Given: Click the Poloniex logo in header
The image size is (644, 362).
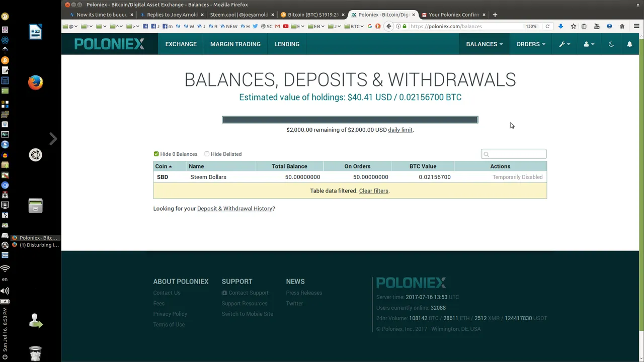Looking at the screenshot, I should tap(109, 44).
